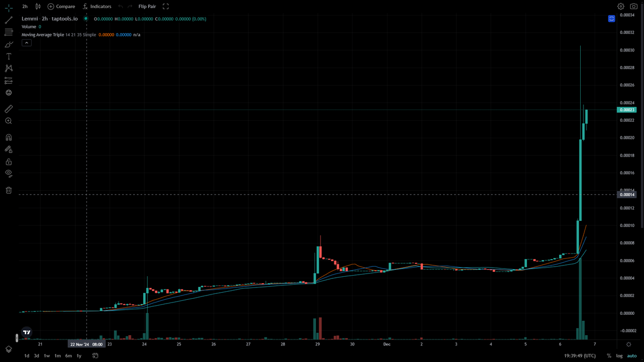
Task: Set the time range to 1w
Action: [x=47, y=356]
